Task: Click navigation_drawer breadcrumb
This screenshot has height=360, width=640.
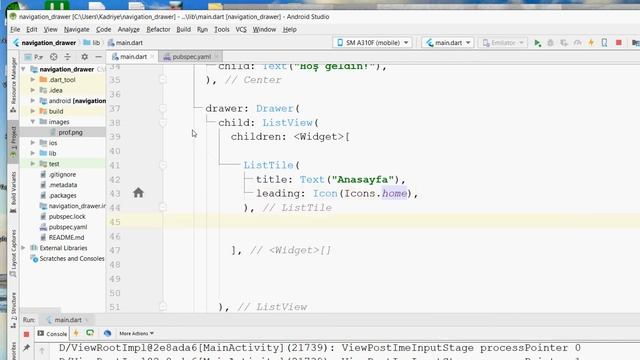Action: tap(44, 42)
